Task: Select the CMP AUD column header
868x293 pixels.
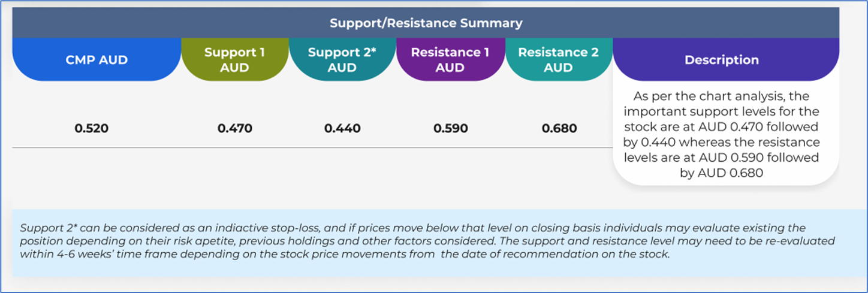Action: click(96, 60)
